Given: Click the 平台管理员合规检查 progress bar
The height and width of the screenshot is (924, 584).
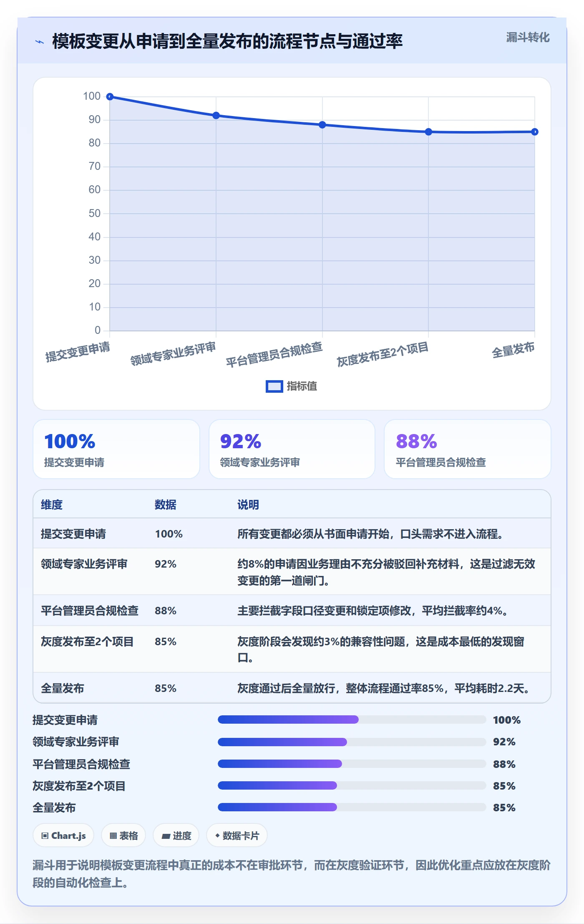Looking at the screenshot, I should click(352, 764).
